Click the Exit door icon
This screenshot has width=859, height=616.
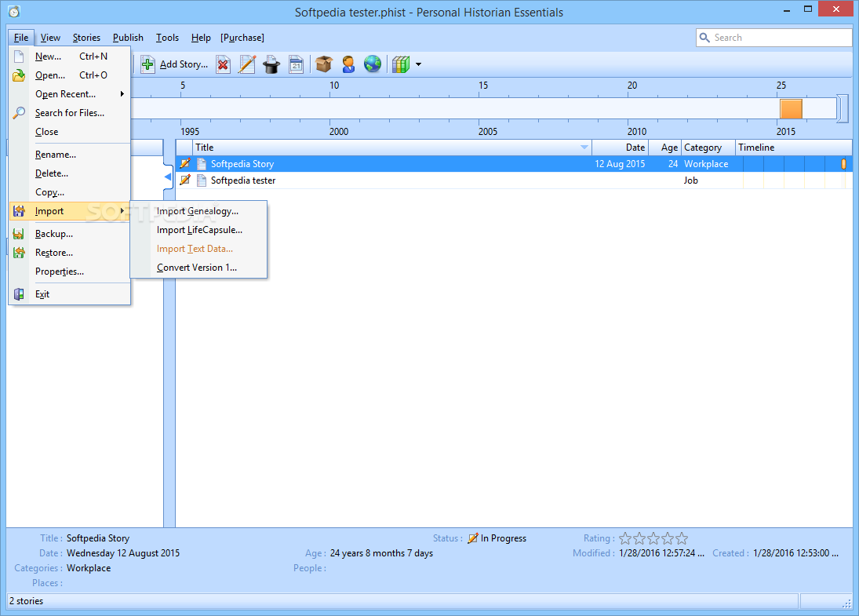click(x=19, y=294)
